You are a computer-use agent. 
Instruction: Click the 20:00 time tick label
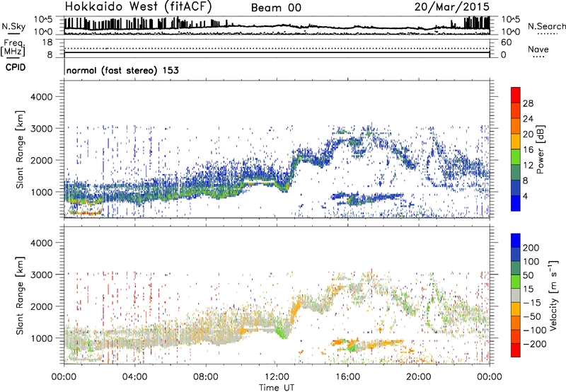[x=418, y=377]
